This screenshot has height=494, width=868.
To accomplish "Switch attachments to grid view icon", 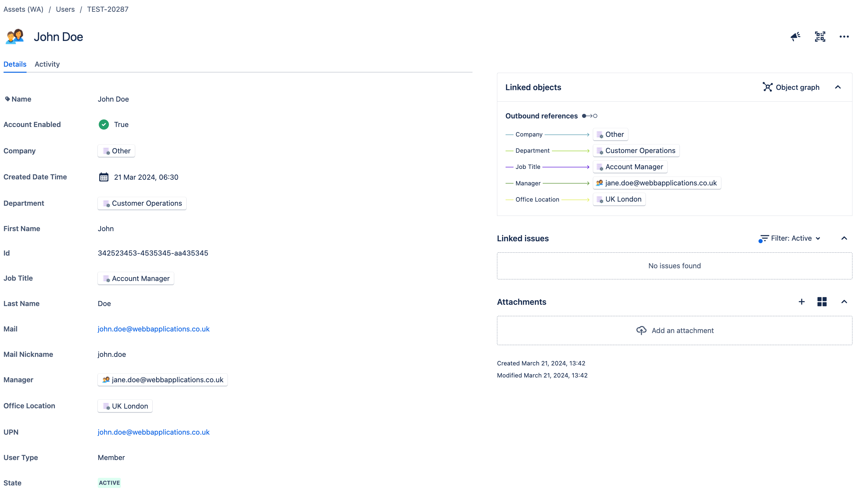I will point(822,302).
